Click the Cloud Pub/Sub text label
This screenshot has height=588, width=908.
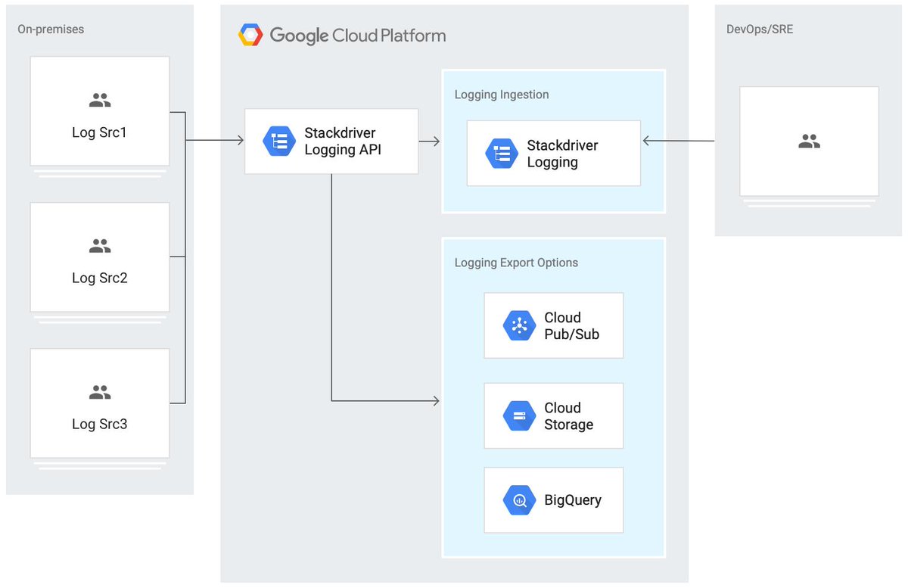(x=571, y=325)
